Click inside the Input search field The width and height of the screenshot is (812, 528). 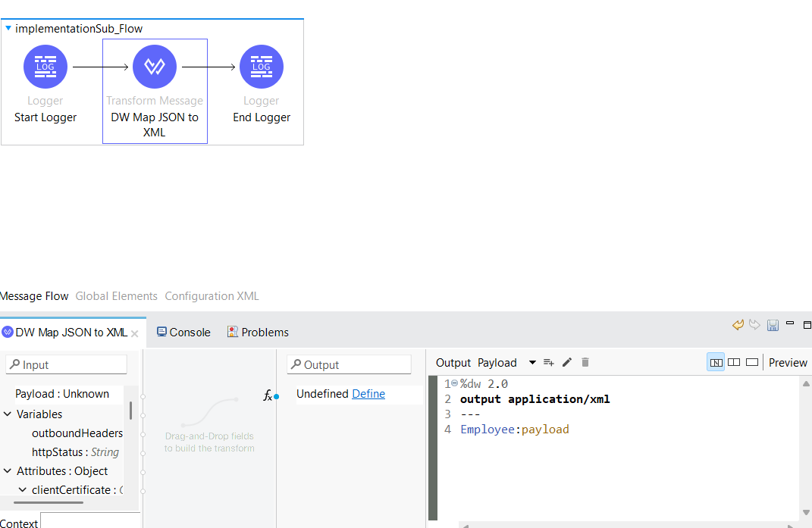66,364
